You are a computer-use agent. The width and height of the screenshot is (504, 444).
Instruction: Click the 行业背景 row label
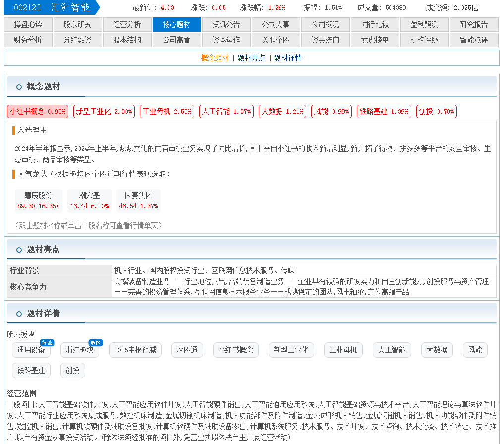[x=59, y=270]
